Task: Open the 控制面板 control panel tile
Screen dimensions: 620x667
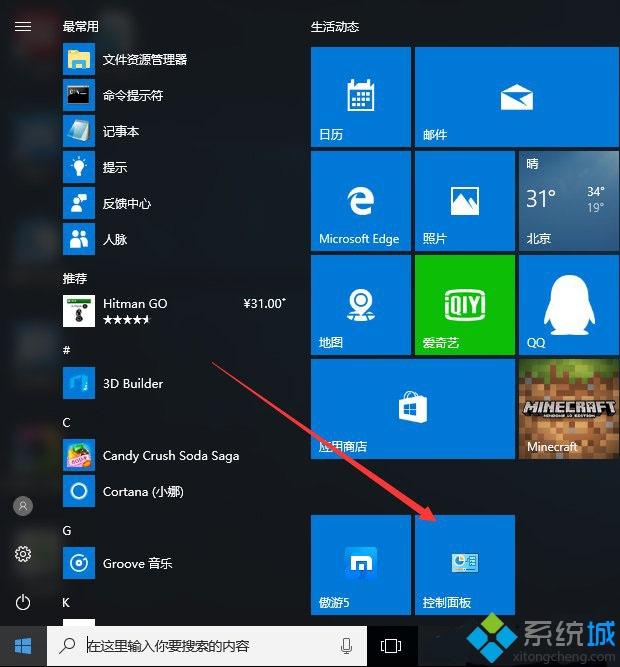Action: [x=465, y=565]
